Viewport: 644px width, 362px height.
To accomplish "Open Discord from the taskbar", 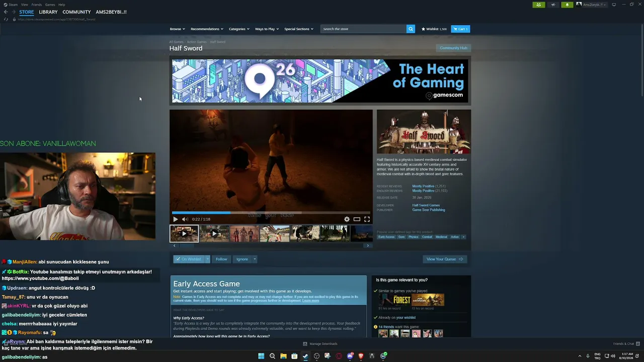I will pos(350,356).
